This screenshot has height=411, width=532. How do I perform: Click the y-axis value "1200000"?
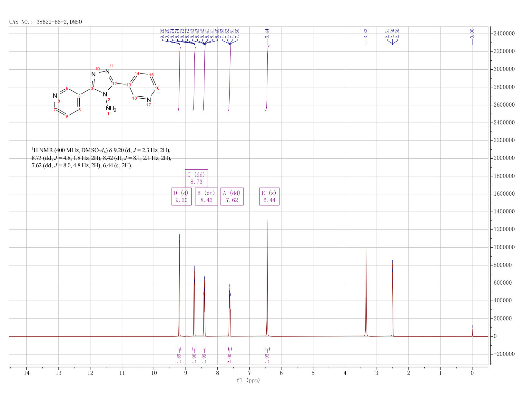tap(504, 230)
